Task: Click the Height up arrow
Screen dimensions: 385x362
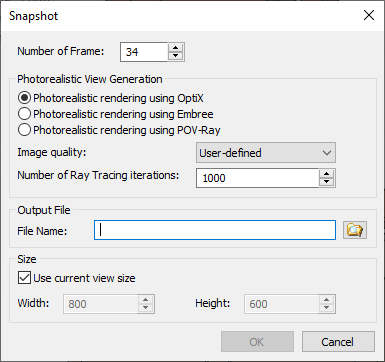Action: point(327,300)
